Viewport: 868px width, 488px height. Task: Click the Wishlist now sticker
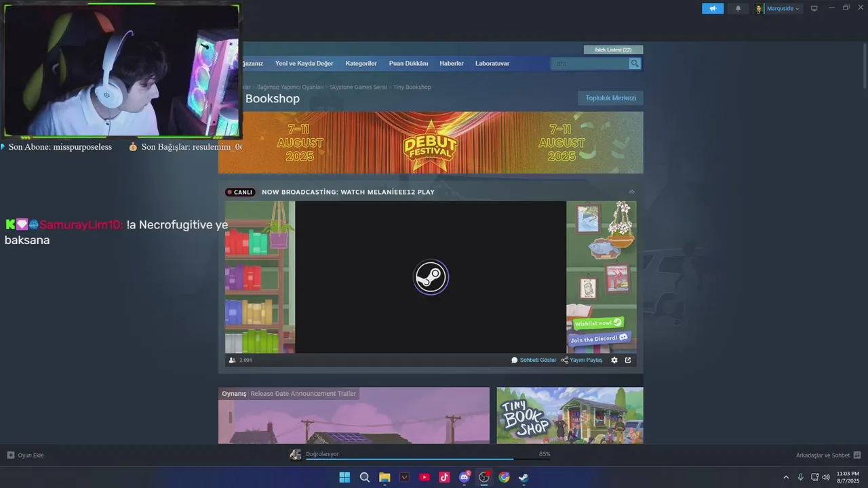point(598,323)
